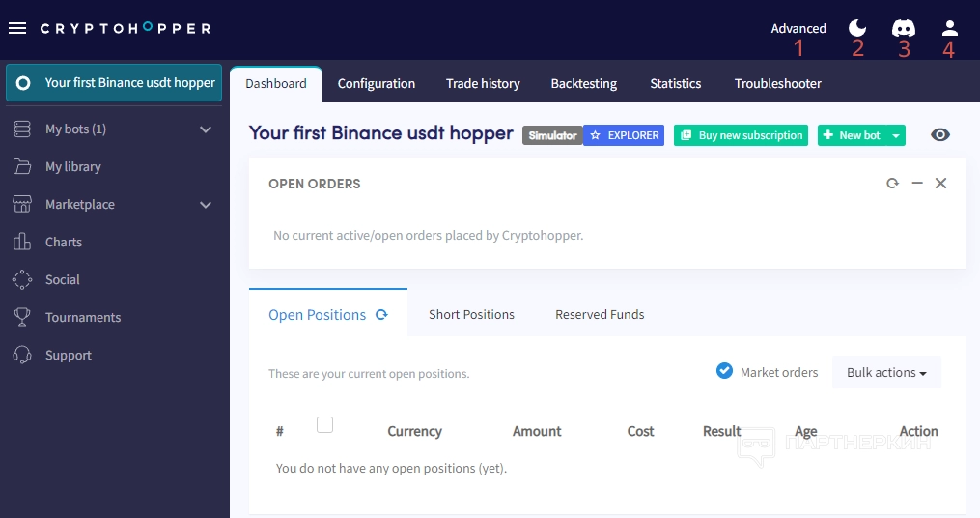Check the select-all positions checkbox
This screenshot has width=980, height=518.
tap(325, 425)
